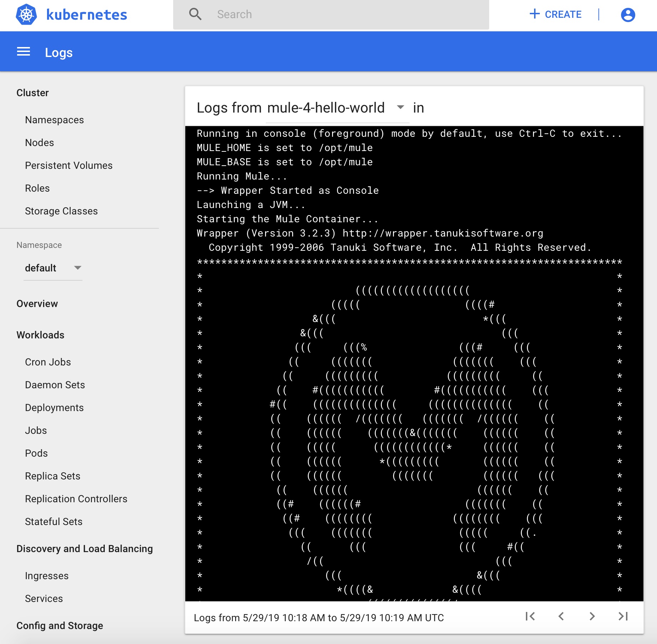Open the Jobs list
This screenshot has height=644, width=657.
(x=36, y=431)
